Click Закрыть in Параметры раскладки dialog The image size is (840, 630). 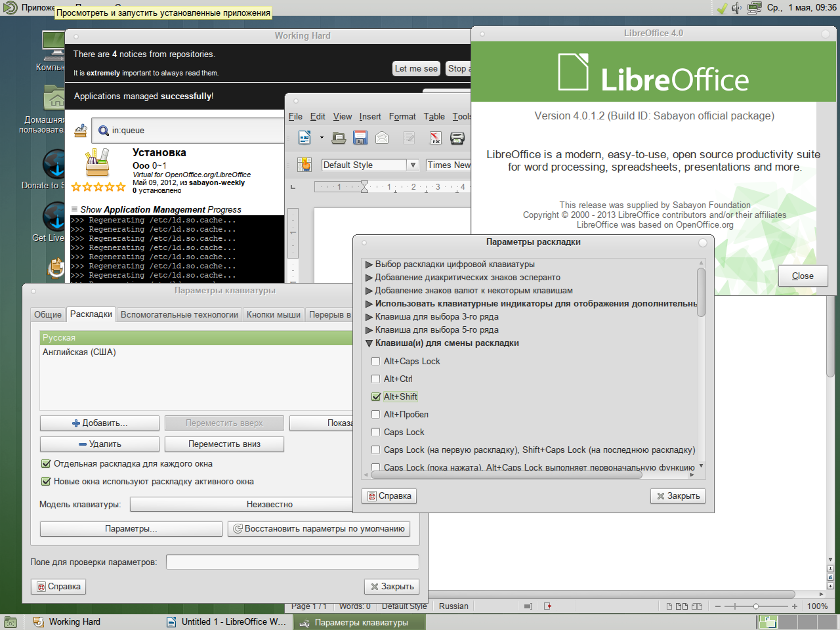pyautogui.click(x=678, y=496)
